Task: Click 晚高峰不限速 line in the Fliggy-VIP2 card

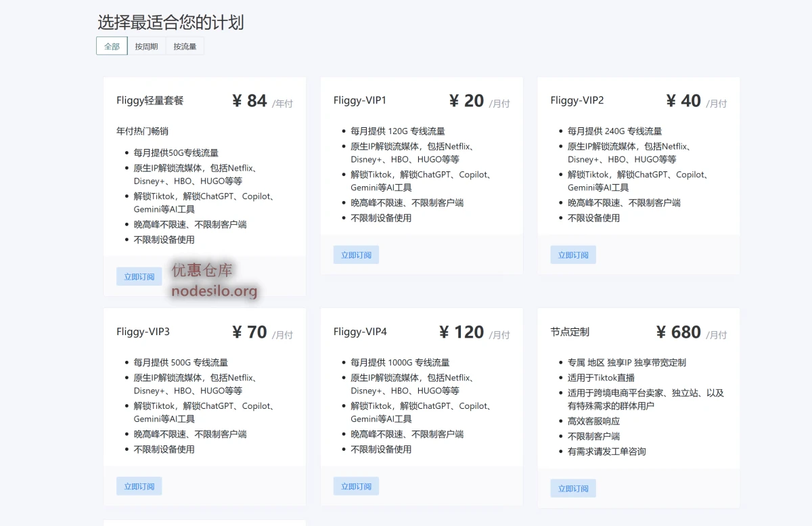Action: click(x=624, y=202)
